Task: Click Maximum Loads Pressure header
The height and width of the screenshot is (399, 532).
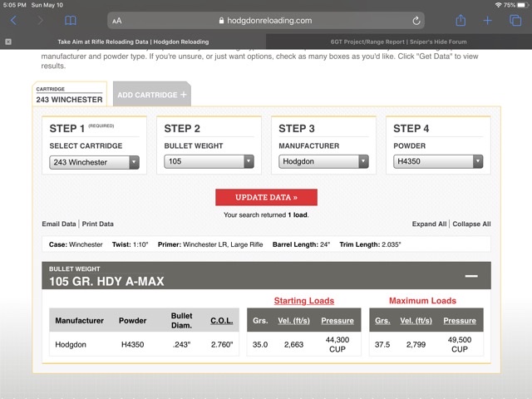Action: pyautogui.click(x=460, y=321)
